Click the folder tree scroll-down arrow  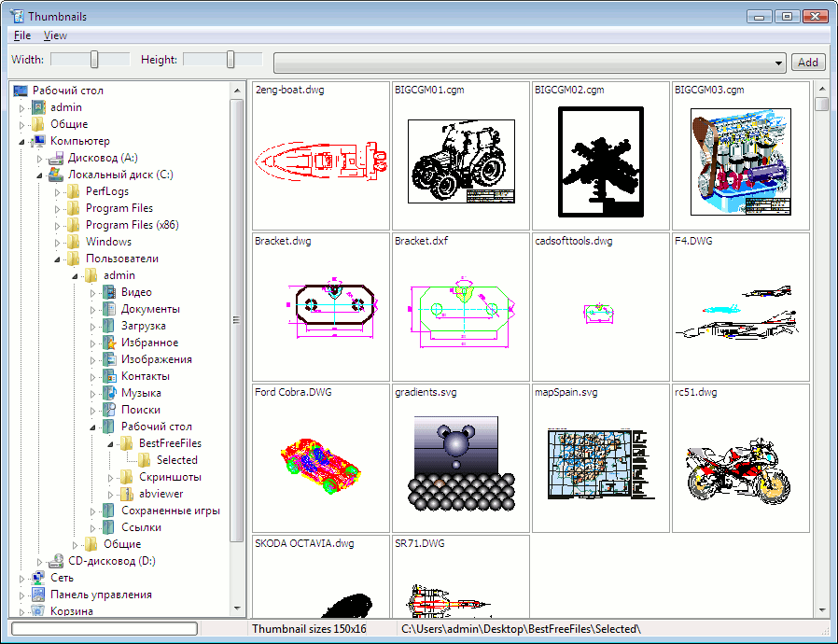[237, 609]
